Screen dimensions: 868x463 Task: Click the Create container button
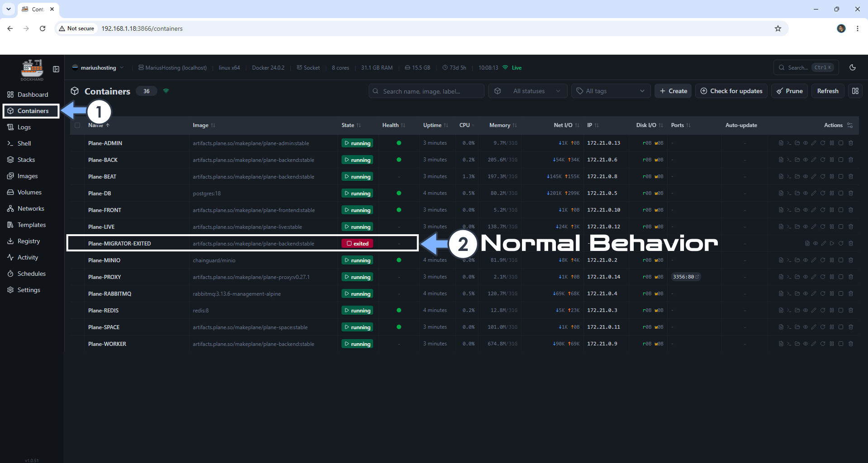pyautogui.click(x=673, y=91)
